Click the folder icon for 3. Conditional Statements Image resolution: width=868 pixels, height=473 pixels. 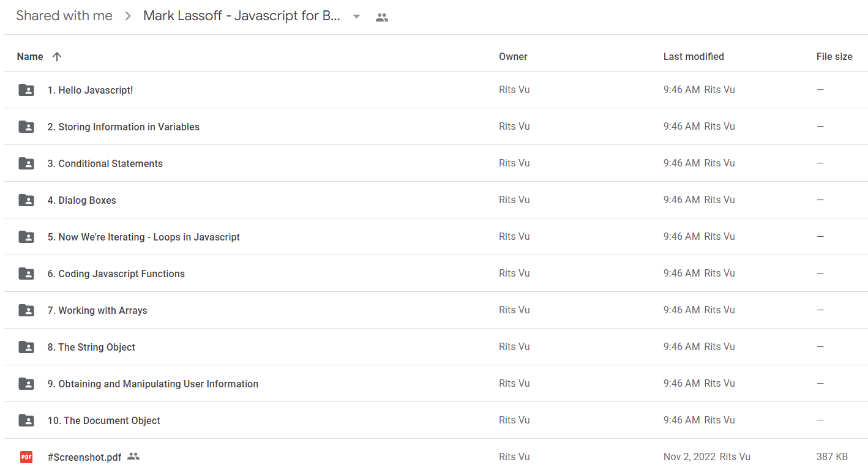tap(26, 163)
